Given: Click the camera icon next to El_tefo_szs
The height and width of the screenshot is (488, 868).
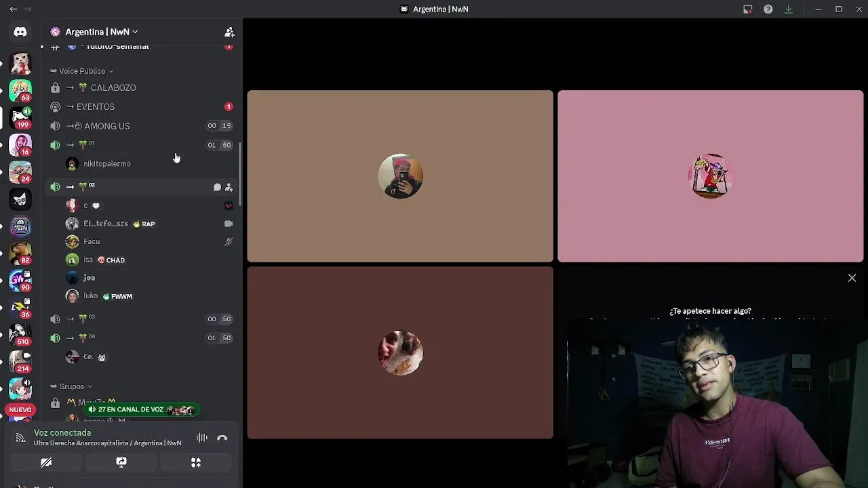Looking at the screenshot, I should (x=229, y=224).
